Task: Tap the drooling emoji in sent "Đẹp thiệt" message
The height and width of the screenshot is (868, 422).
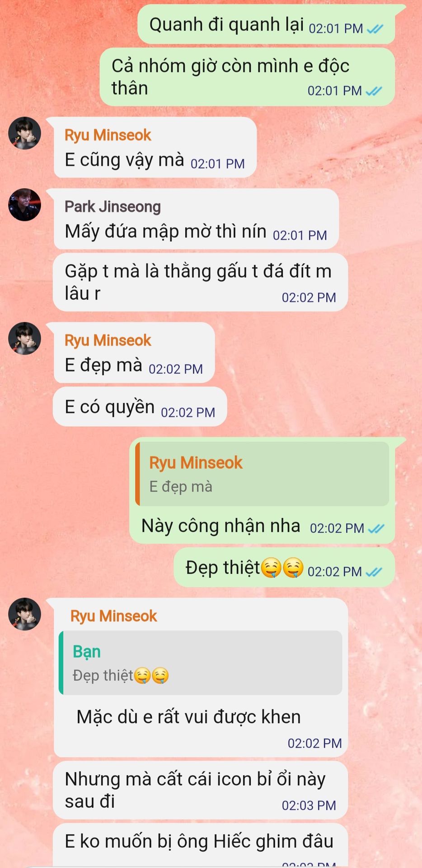Action: 282,568
